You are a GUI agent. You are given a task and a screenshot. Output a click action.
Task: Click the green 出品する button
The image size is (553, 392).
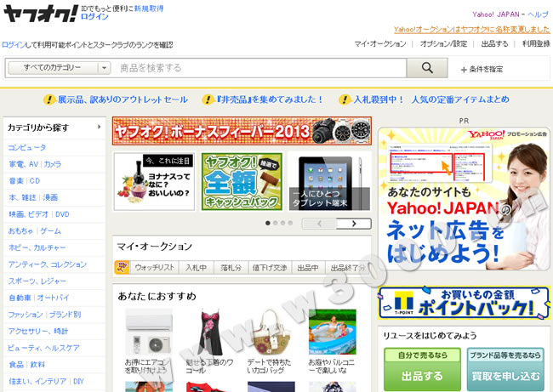422,369
